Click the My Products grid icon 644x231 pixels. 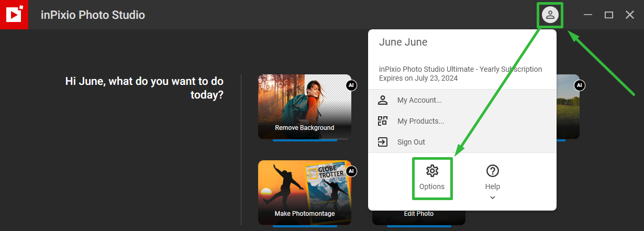point(383,121)
